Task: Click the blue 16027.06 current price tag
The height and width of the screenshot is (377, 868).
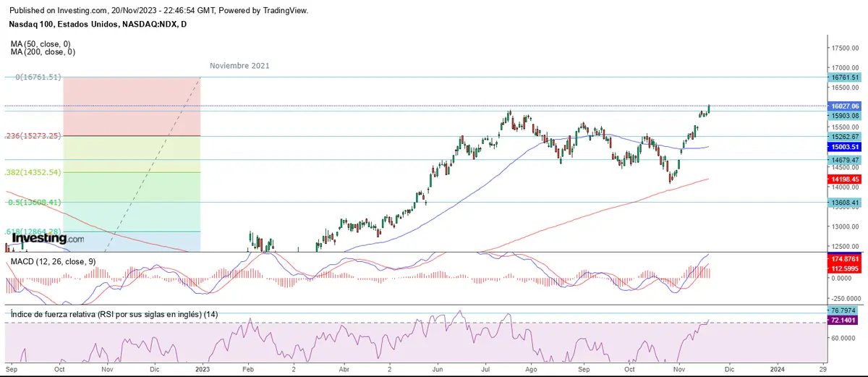Action: [x=845, y=106]
